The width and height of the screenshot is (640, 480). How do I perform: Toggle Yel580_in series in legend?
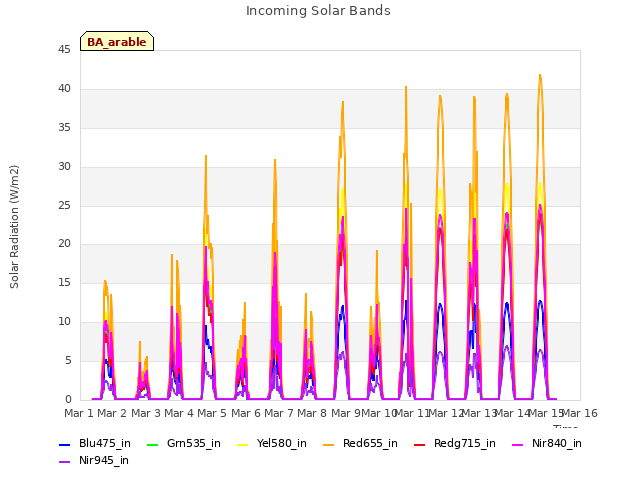tap(272, 443)
